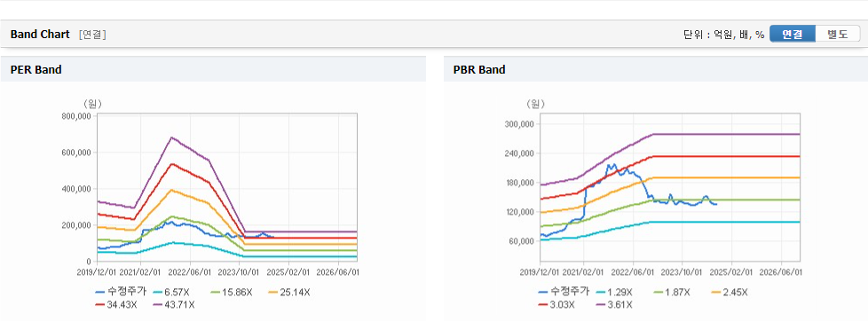Toggle 43.71X series in PER legend
The image size is (868, 321).
coord(174,304)
